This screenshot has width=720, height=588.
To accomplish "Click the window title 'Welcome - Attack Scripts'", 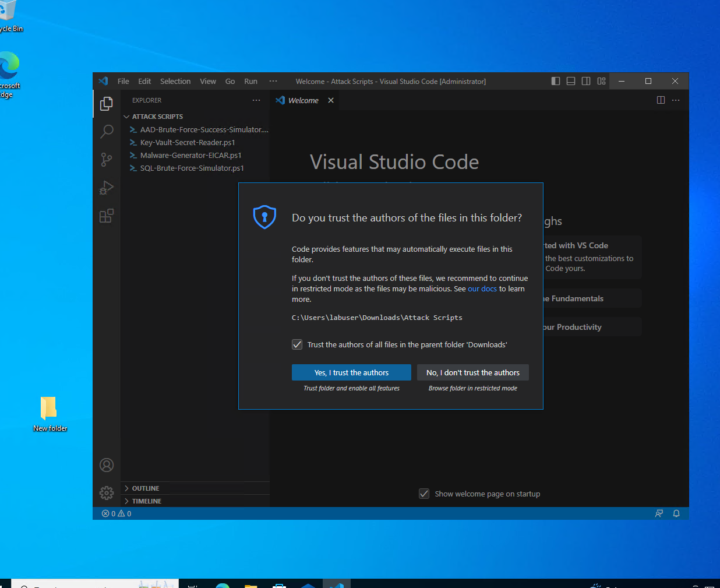I will pyautogui.click(x=390, y=82).
